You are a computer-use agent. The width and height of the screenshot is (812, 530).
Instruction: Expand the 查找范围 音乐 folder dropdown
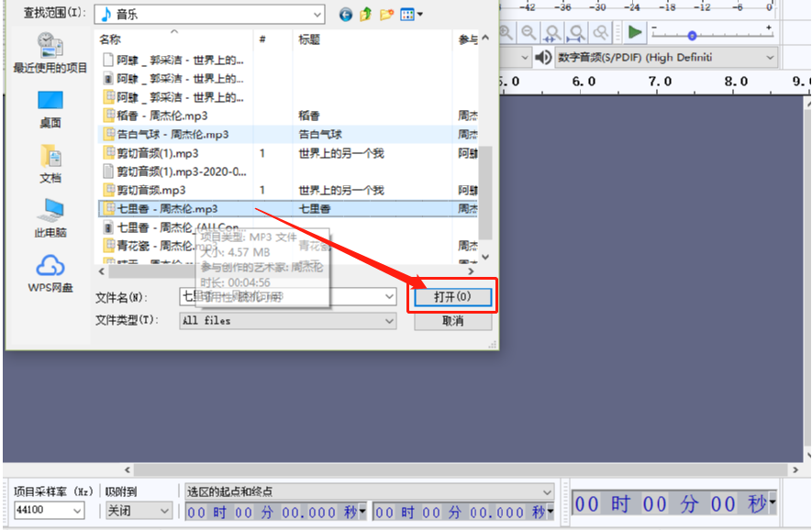[x=317, y=15]
